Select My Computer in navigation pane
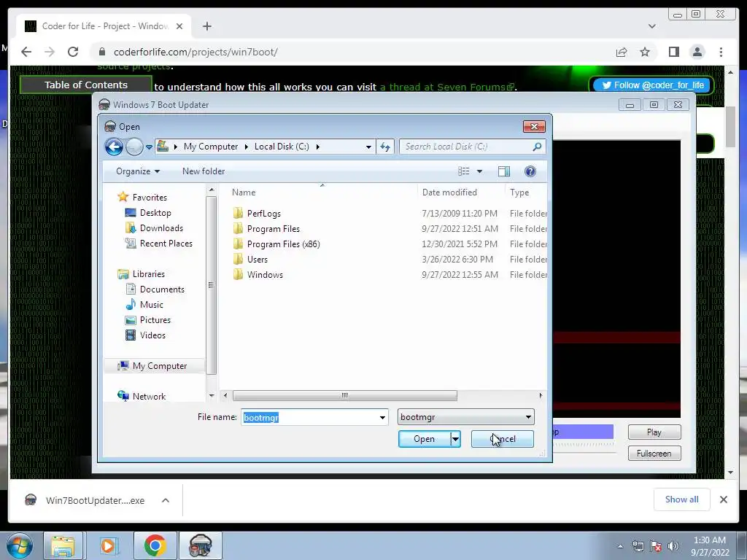The height and width of the screenshot is (560, 747). (160, 366)
